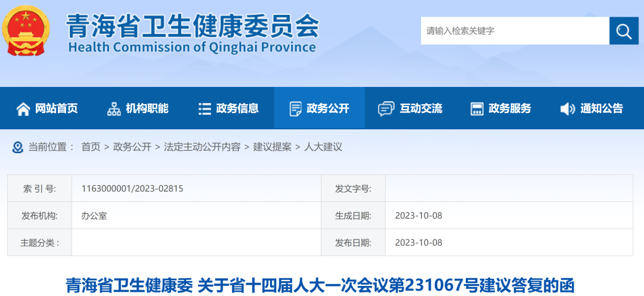The height and width of the screenshot is (296, 644).
Task: Click the 主题分类 label
Action: click(x=39, y=243)
